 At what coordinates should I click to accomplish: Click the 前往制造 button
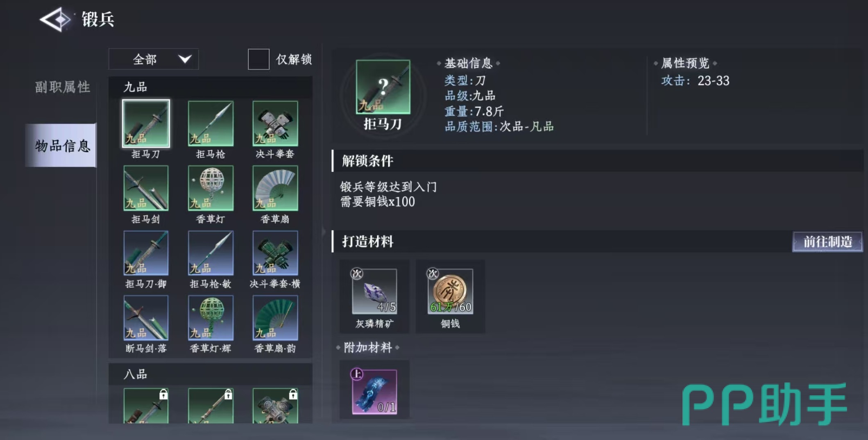point(827,242)
